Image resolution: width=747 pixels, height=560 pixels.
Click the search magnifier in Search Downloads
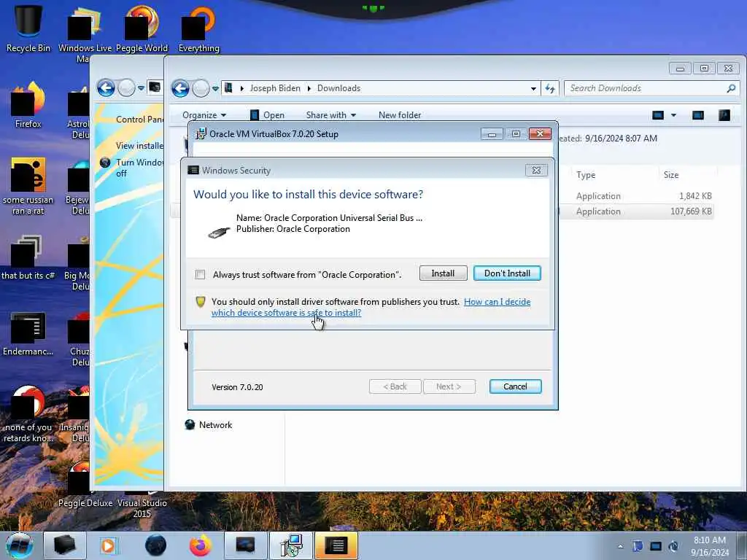click(x=731, y=88)
